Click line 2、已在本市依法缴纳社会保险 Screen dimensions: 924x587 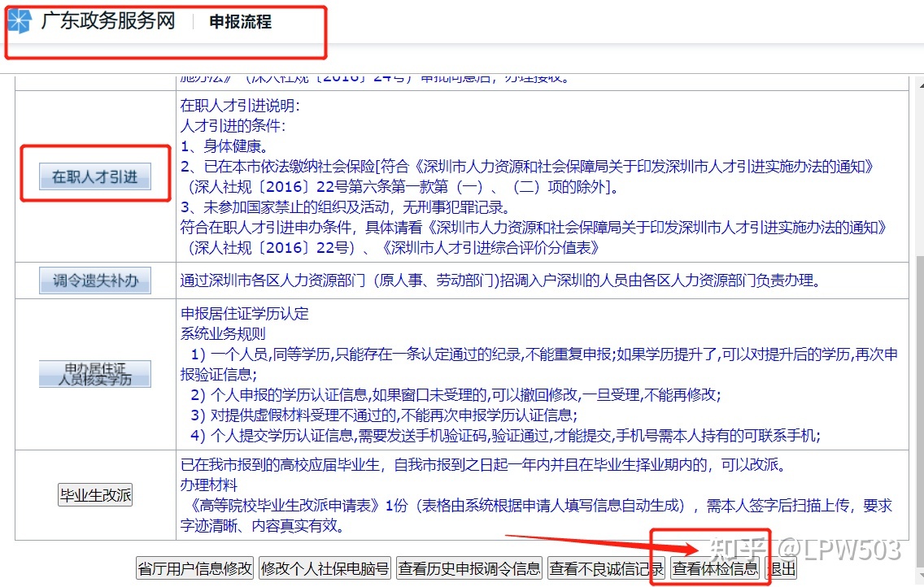[x=527, y=167]
